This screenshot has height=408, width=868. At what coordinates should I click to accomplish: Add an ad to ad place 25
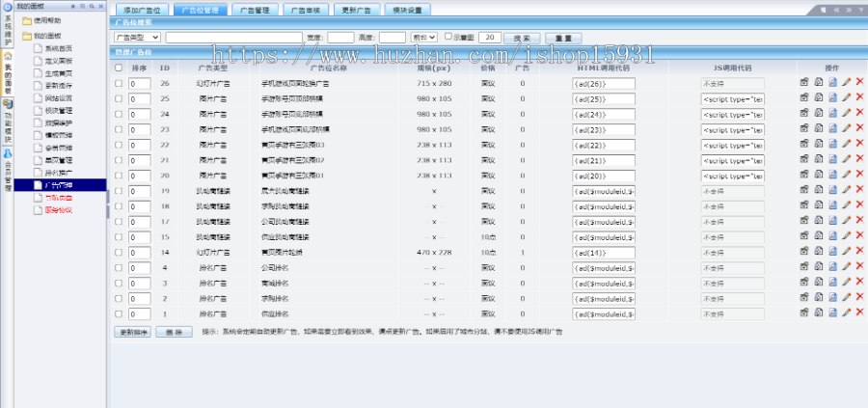coord(804,97)
